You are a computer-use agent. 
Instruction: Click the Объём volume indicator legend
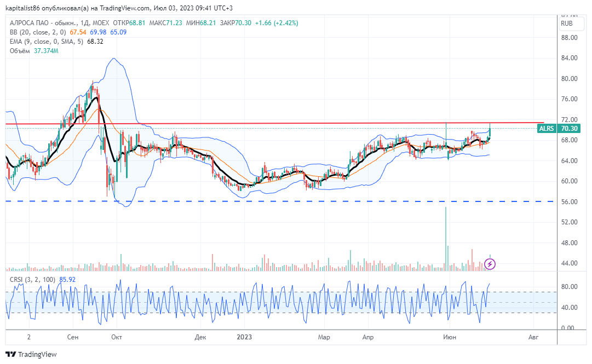[20, 51]
